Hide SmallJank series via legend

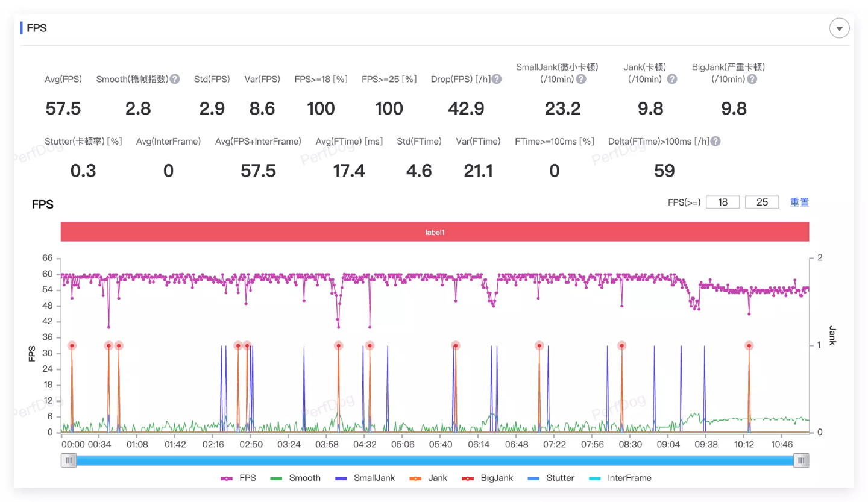tap(365, 478)
